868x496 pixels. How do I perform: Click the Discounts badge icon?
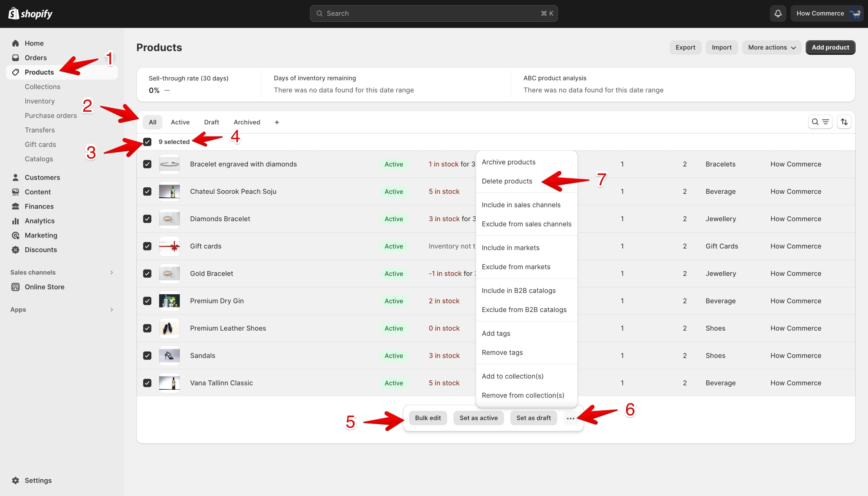tap(15, 250)
